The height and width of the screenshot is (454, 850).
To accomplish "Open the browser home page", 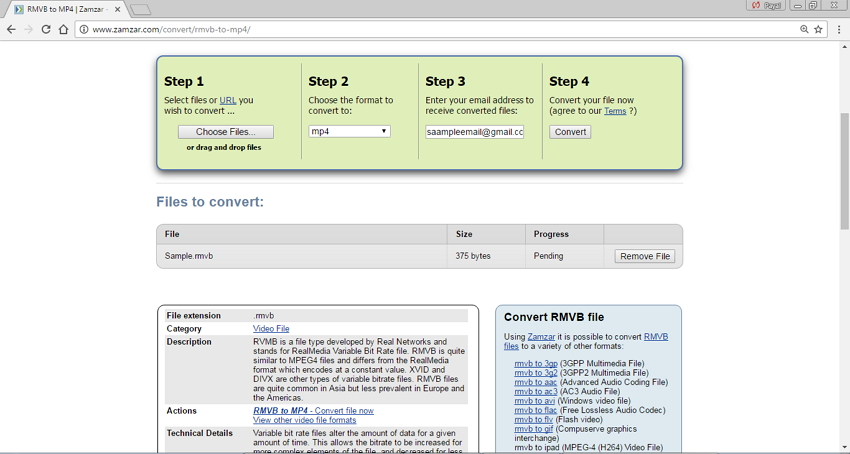I will tap(63, 29).
